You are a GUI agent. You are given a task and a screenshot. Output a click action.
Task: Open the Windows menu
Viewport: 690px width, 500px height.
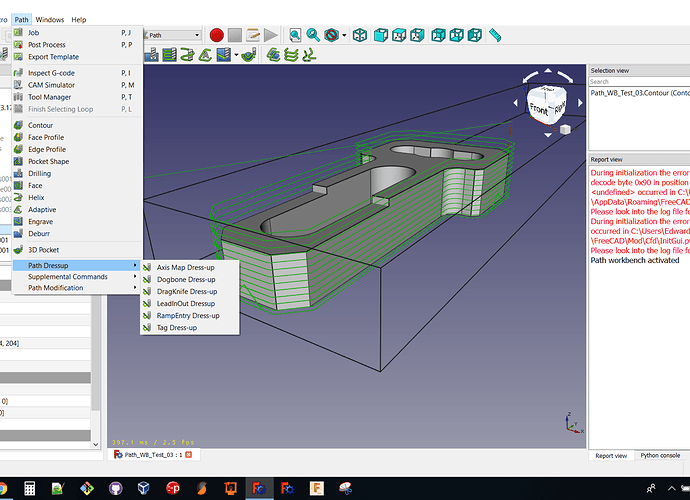50,20
